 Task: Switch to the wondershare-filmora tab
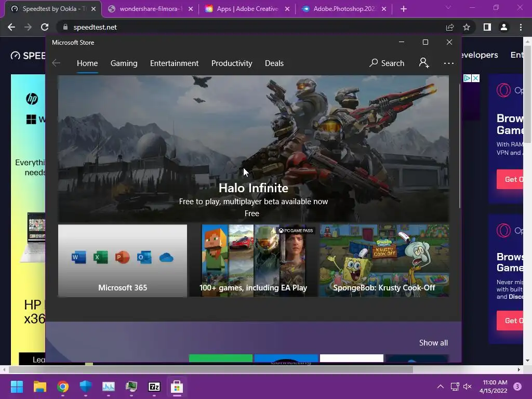point(149,9)
